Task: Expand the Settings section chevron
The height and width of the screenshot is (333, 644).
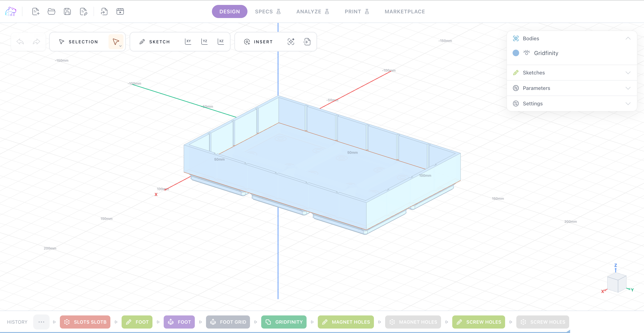Action: click(628, 104)
